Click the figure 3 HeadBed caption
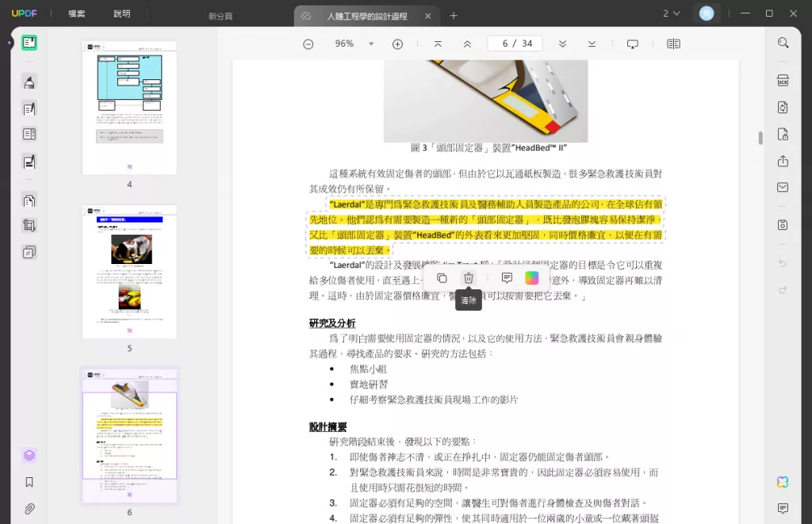Image resolution: width=812 pixels, height=524 pixels. click(x=488, y=148)
